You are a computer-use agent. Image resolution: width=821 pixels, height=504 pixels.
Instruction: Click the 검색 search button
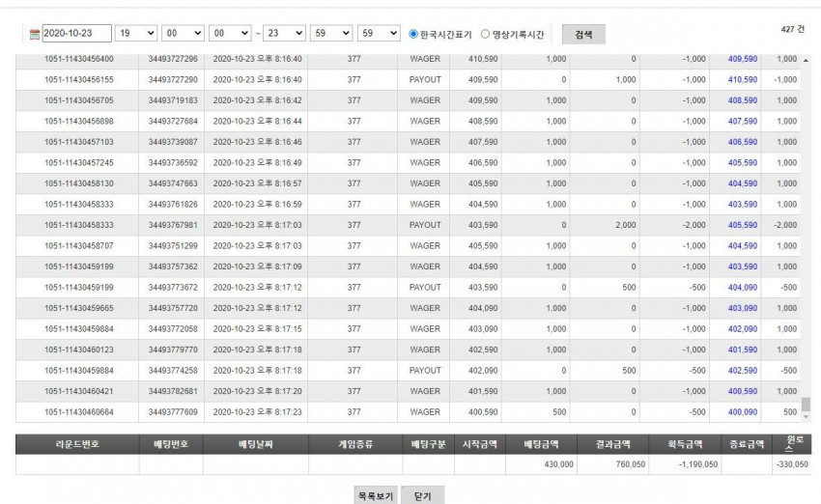coord(583,35)
